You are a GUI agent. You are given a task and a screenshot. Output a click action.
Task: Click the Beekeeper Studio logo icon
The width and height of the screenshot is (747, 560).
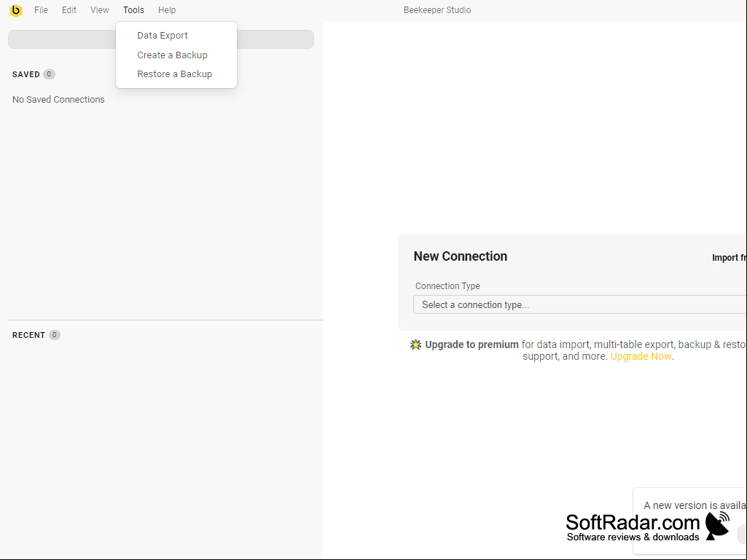click(x=16, y=10)
